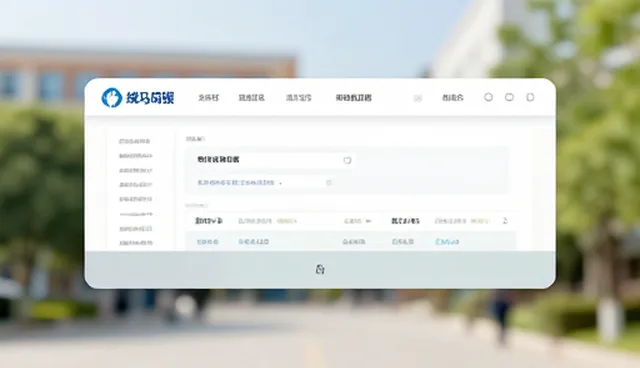Image resolution: width=640 pixels, height=368 pixels.
Task: Open the bold, active navigation tab in the header
Action: click(x=353, y=98)
